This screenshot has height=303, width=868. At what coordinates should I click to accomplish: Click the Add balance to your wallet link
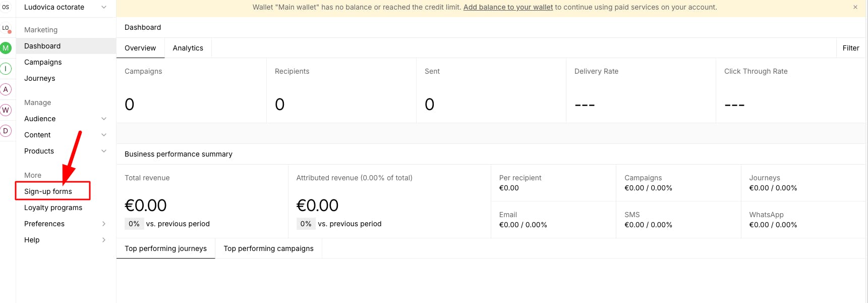tap(508, 7)
